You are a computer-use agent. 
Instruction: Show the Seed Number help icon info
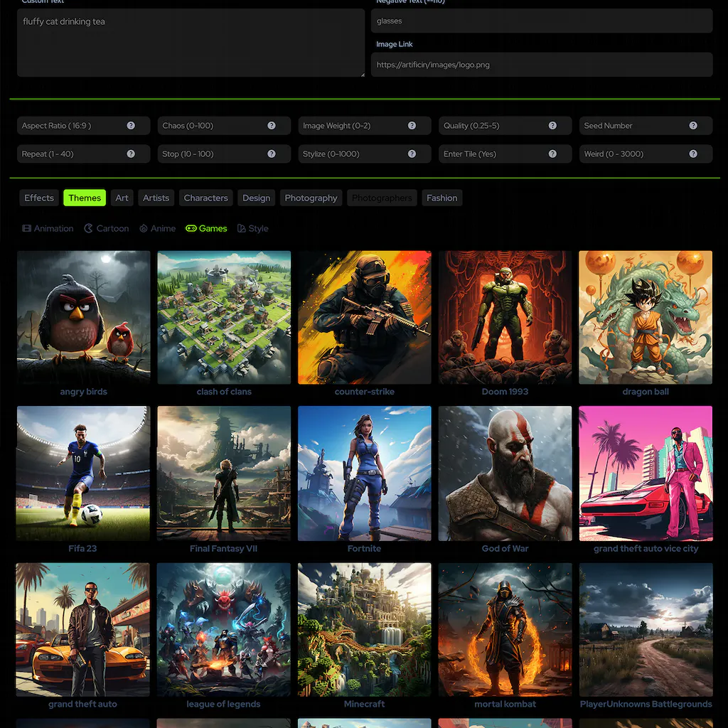(x=693, y=126)
